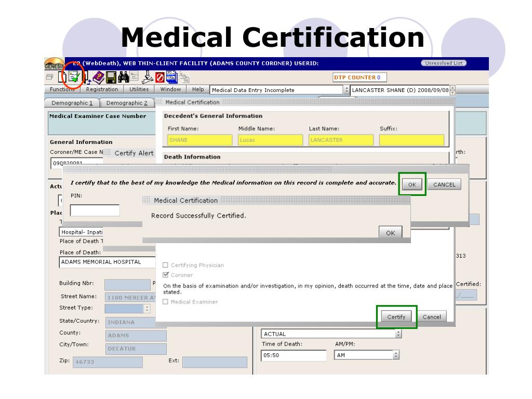Screen dimensions: 532x399
Task: Switch to the Demographic 2 tab
Action: [127, 103]
